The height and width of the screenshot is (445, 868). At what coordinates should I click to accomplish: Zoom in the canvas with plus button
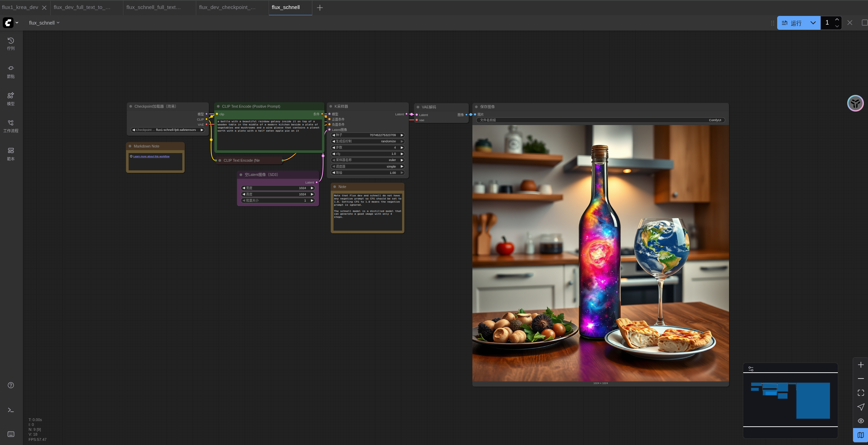(861, 365)
